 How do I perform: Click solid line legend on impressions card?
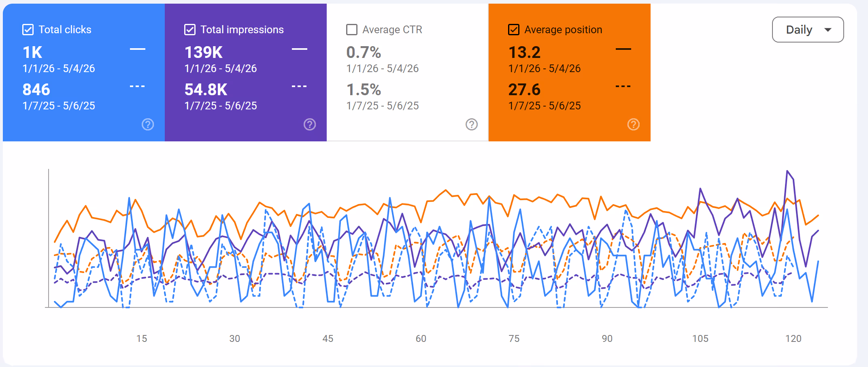(300, 49)
